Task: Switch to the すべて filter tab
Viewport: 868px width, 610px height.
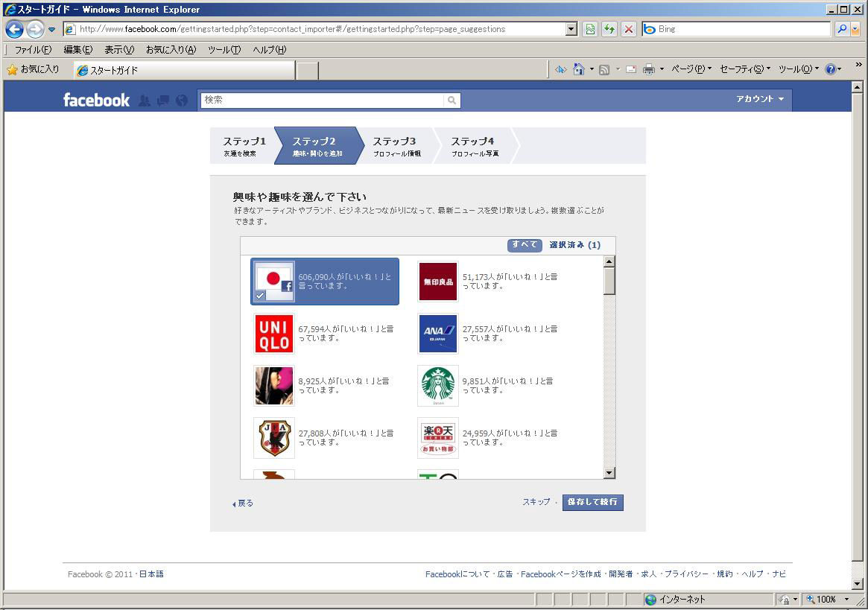Action: point(525,244)
